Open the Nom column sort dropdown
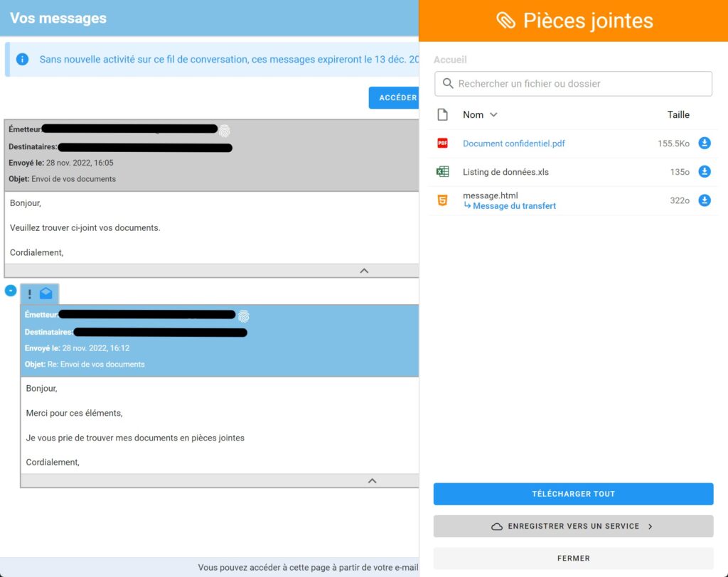The image size is (728, 577). pos(494,114)
